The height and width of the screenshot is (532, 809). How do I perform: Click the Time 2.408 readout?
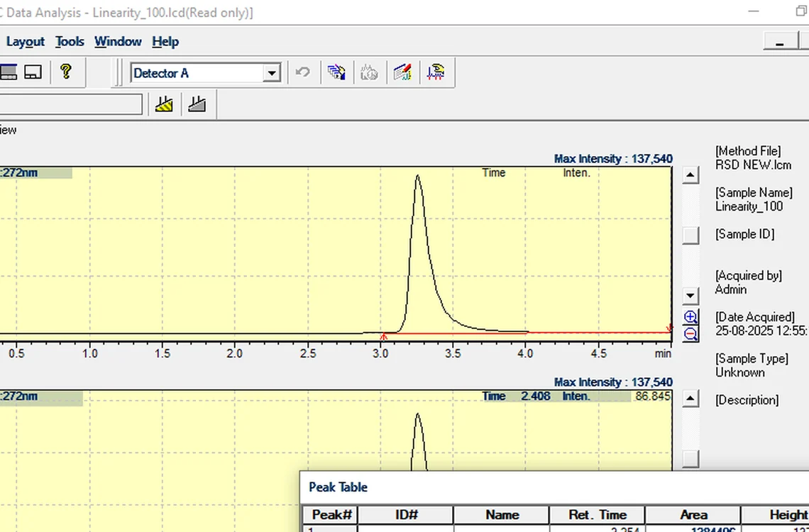pos(516,396)
